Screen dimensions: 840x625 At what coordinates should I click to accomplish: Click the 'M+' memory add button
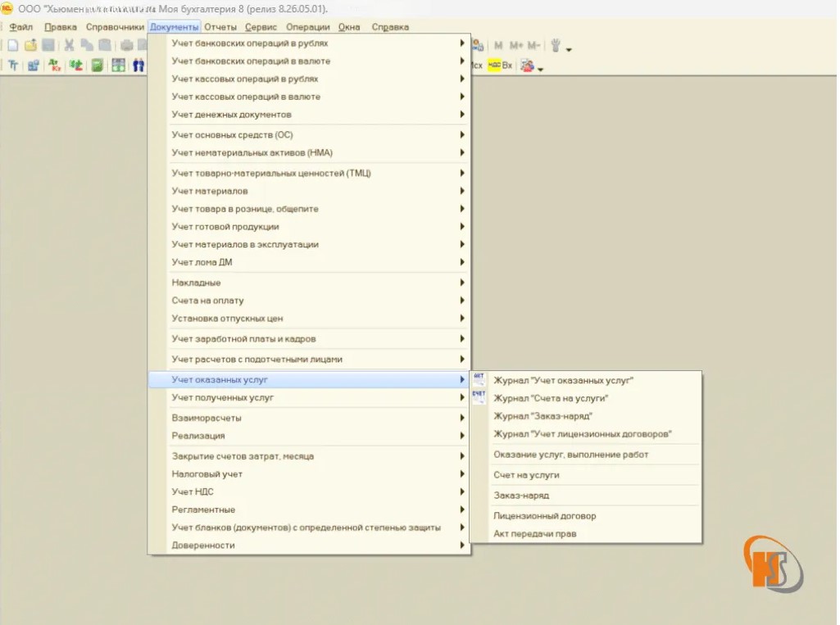pos(516,46)
